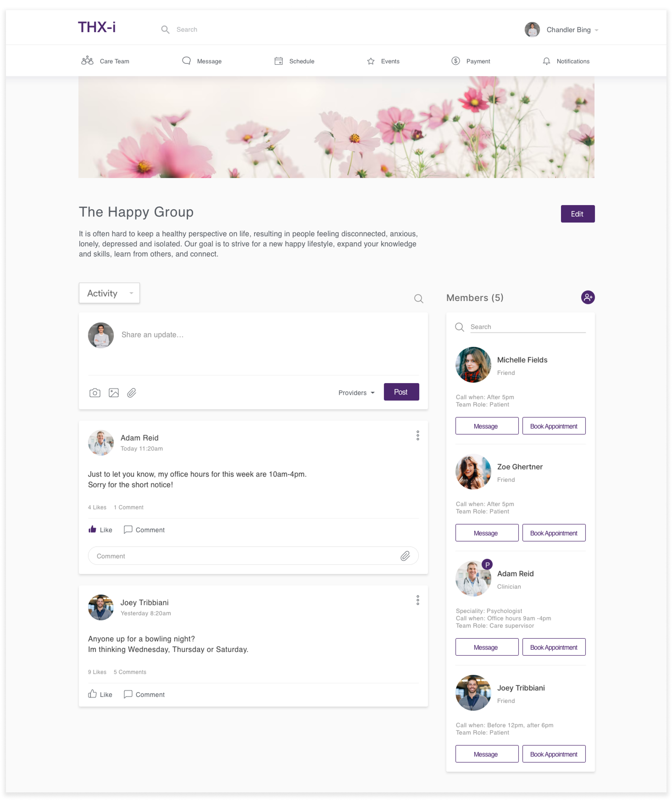
Task: Click the Edit group button
Action: [x=577, y=214]
